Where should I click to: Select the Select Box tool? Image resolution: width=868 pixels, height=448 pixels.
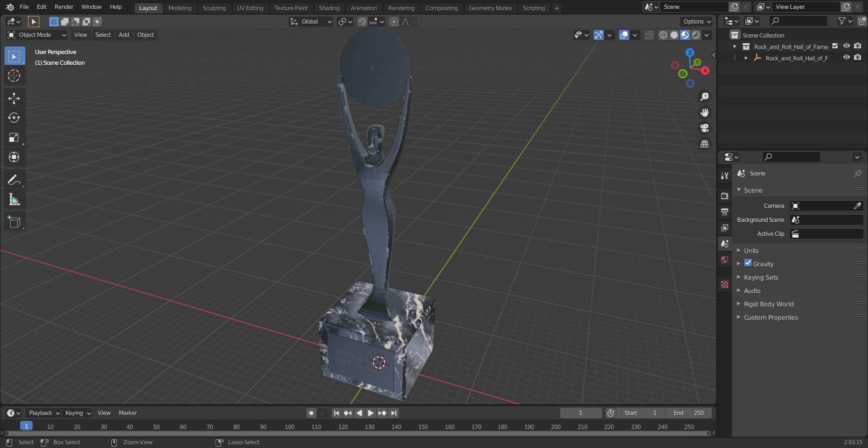point(14,56)
